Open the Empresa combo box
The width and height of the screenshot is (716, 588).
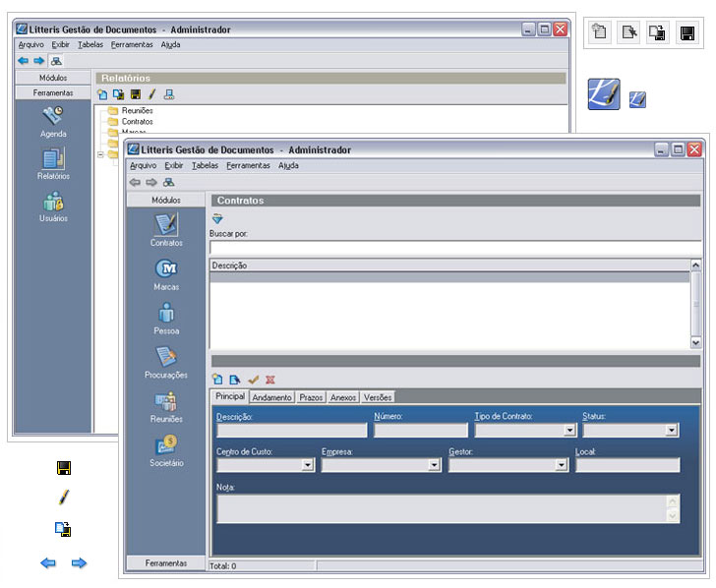pyautogui.click(x=434, y=465)
